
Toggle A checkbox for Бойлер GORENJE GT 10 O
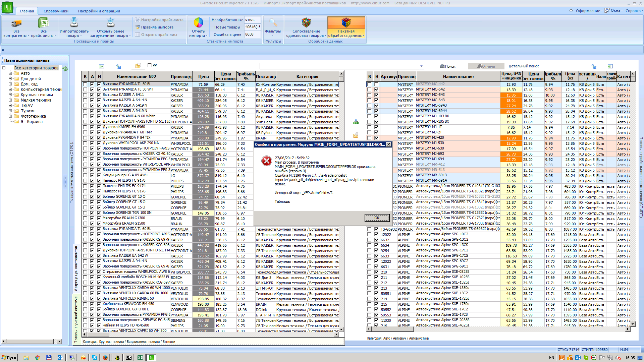[x=92, y=197]
